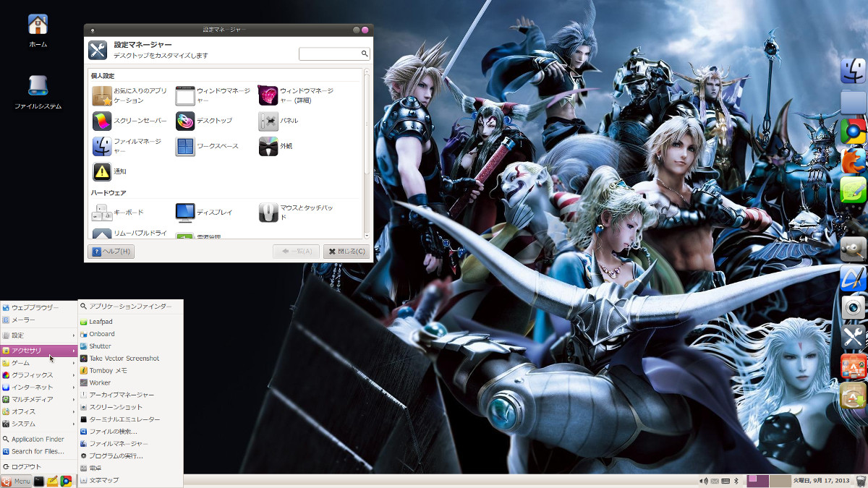Select ログアウト from the menu

tap(38, 467)
